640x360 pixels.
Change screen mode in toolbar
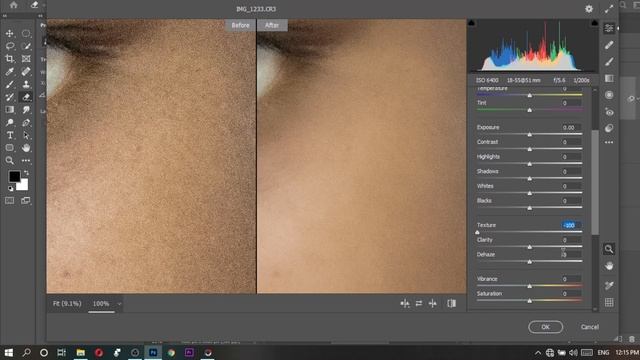point(26,200)
